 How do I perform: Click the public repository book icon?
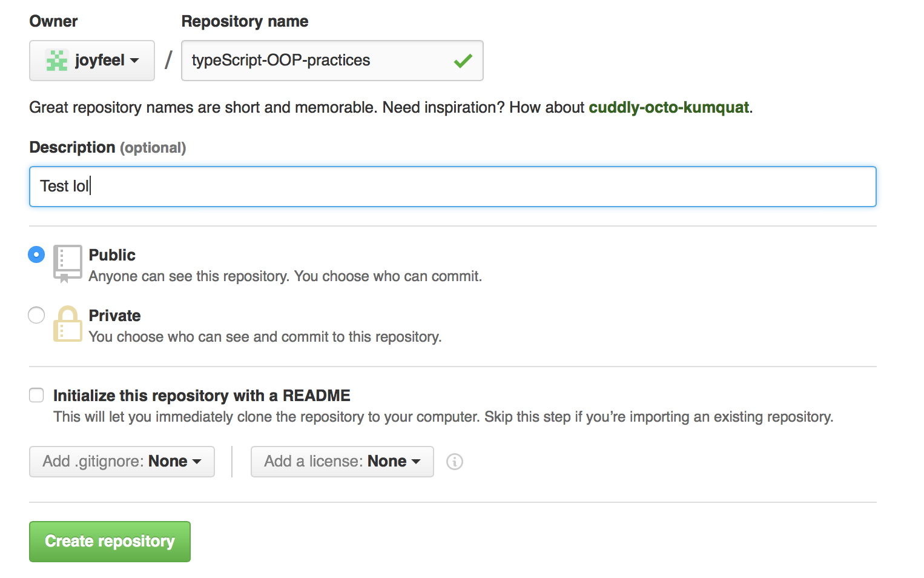pos(67,263)
